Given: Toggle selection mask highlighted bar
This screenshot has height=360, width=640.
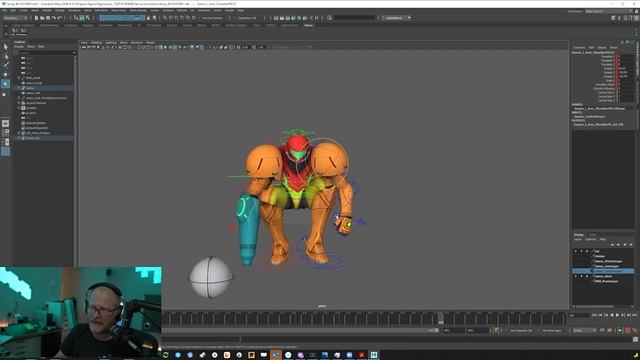Looking at the screenshot, I should pos(122,18).
